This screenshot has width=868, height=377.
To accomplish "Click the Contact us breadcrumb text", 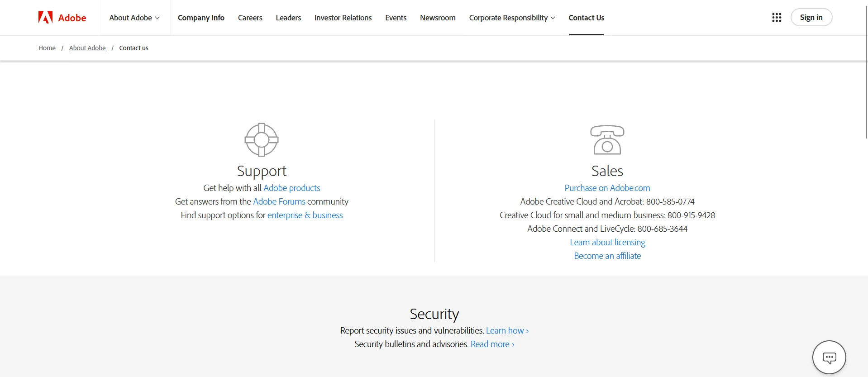I will click(x=134, y=48).
